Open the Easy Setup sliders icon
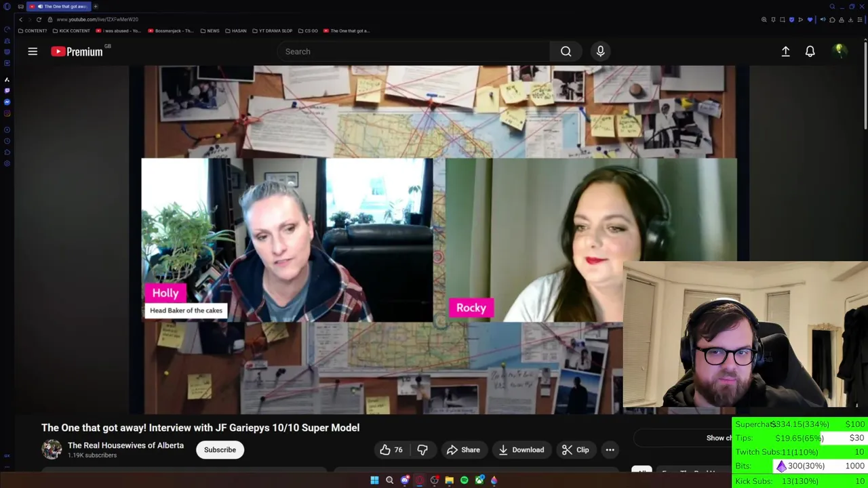The image size is (868, 488). (860, 20)
